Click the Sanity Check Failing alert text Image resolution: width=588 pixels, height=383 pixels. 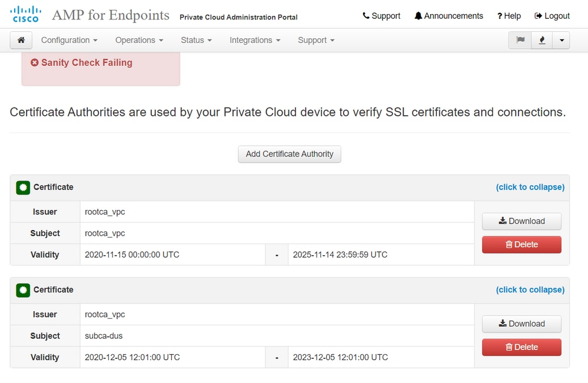tap(87, 62)
